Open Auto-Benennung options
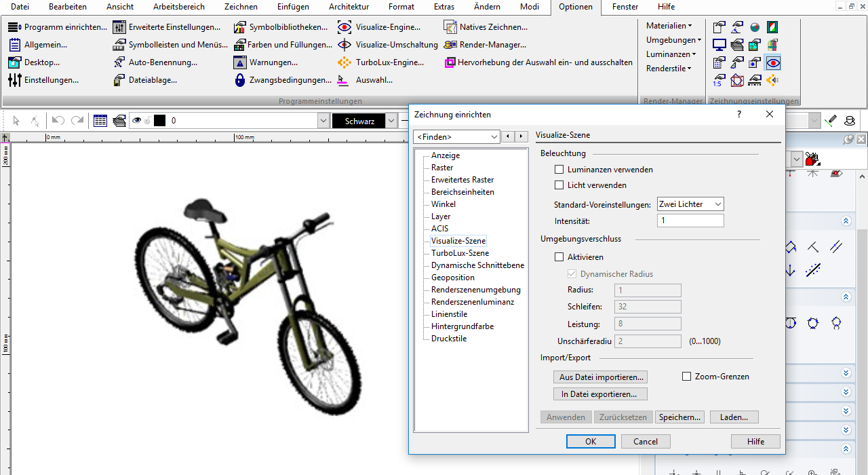 pyautogui.click(x=155, y=62)
